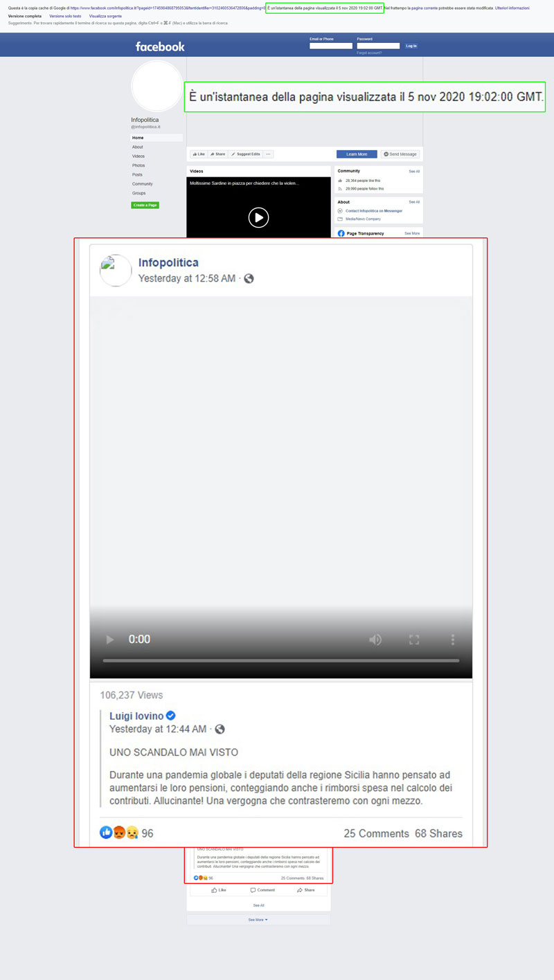Click See All in the About card
The image size is (554, 980).
coord(414,202)
